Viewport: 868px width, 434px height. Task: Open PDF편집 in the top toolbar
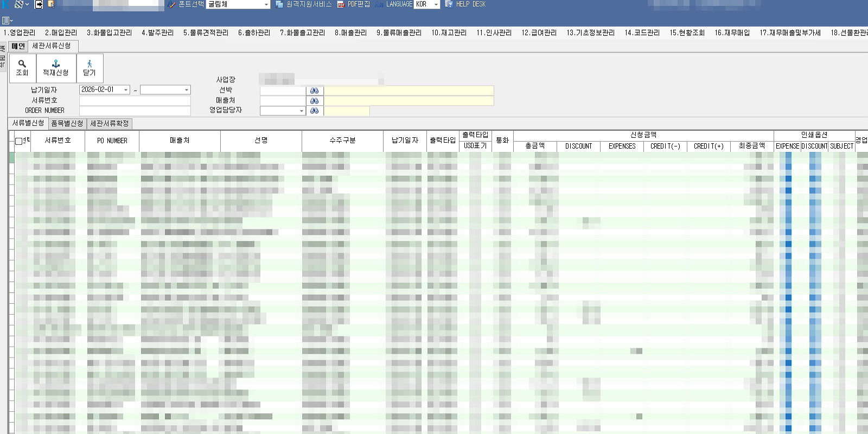coord(354,4)
